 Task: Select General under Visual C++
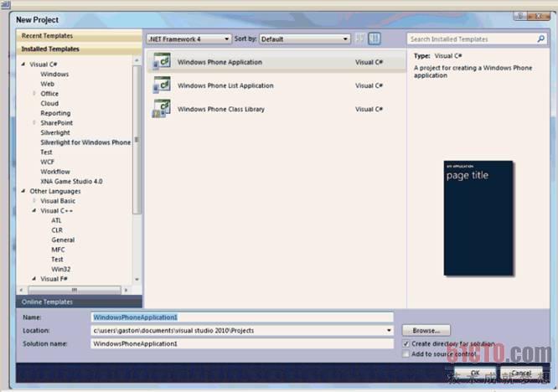click(x=63, y=240)
